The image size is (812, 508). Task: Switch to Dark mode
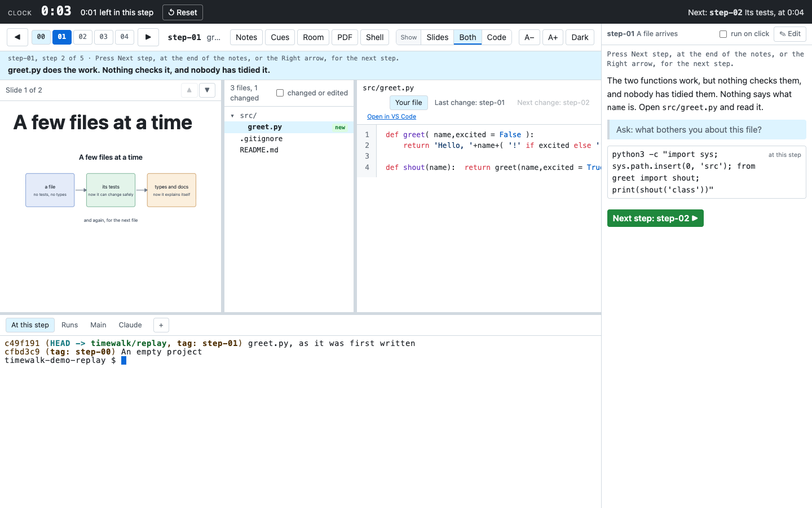580,37
